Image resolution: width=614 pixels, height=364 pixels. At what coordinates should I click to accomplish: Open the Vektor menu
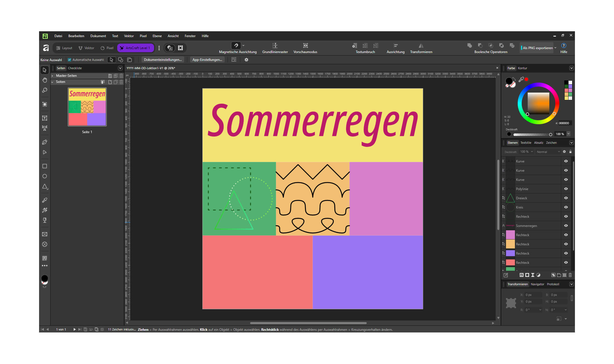(129, 36)
